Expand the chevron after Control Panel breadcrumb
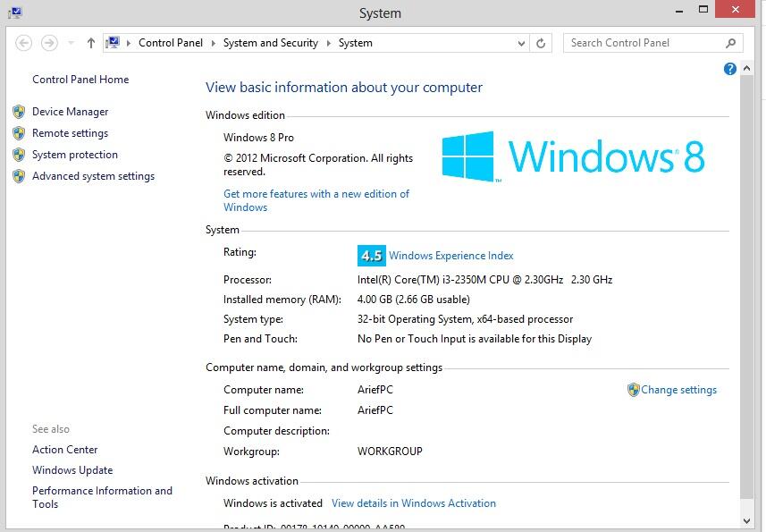The height and width of the screenshot is (532, 766). point(214,43)
